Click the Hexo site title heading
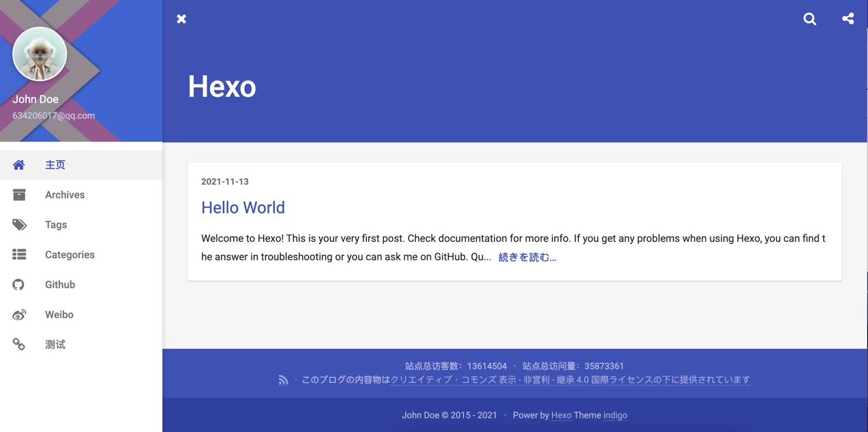 tap(222, 87)
